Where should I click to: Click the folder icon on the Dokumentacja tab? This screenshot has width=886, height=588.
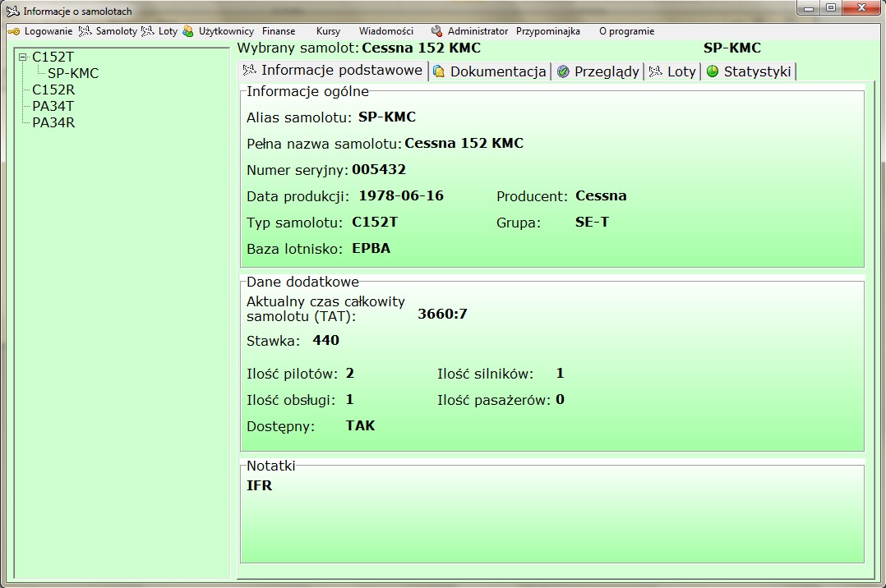click(439, 71)
